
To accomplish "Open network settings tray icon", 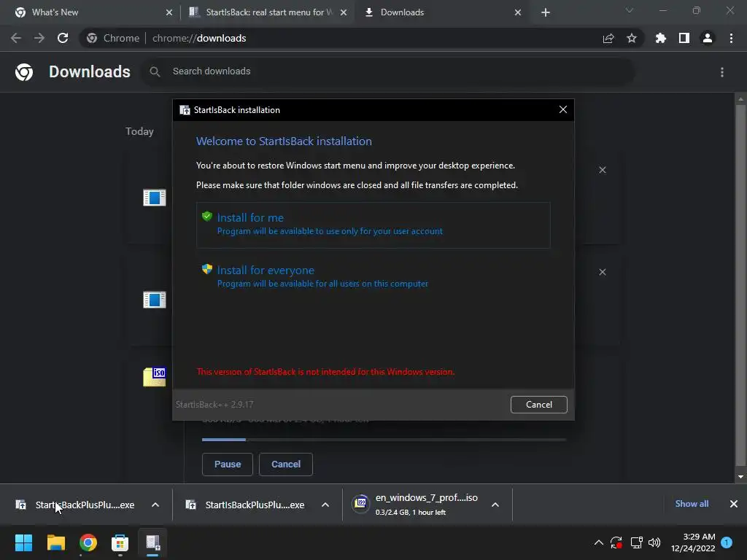I will click(x=636, y=542).
